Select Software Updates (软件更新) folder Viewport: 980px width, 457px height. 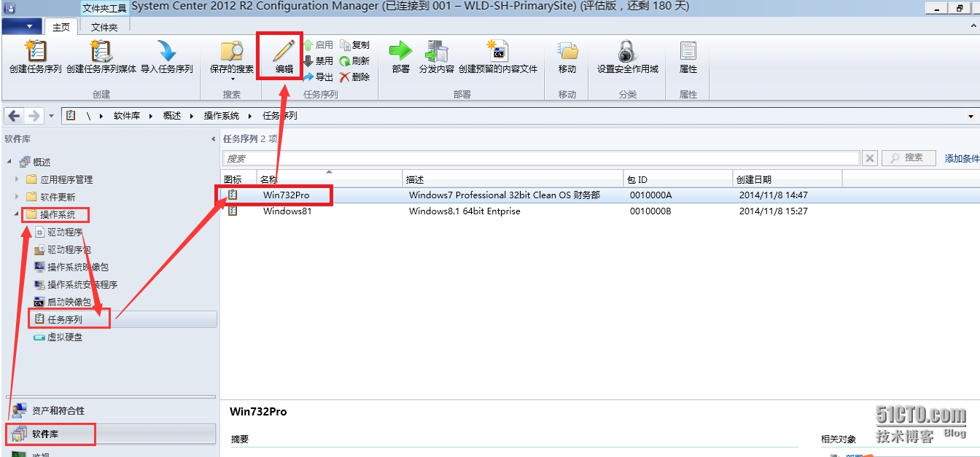(x=51, y=197)
